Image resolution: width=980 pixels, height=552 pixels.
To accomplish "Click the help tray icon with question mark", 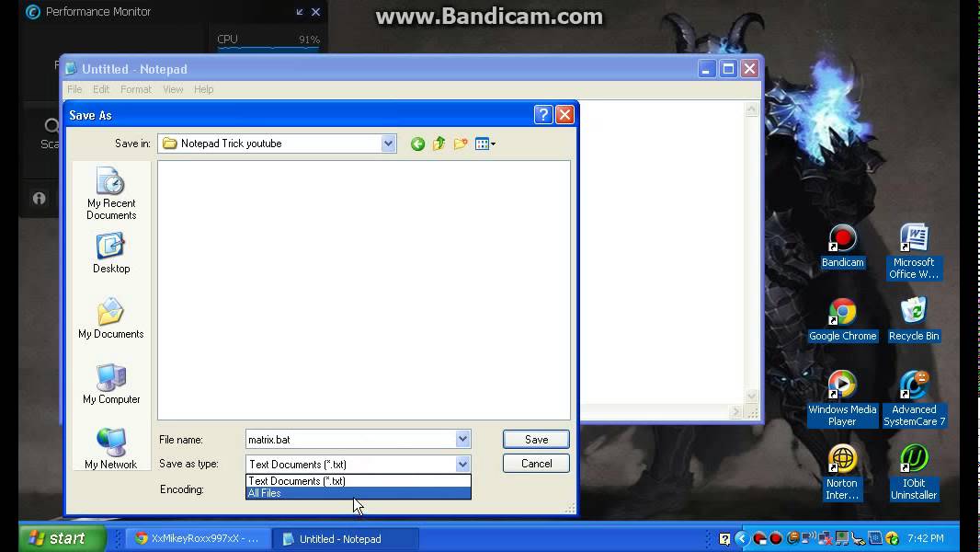I will [x=724, y=539].
